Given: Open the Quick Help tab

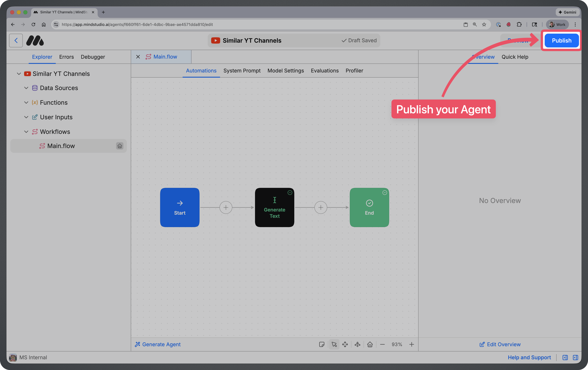Looking at the screenshot, I should [515, 57].
